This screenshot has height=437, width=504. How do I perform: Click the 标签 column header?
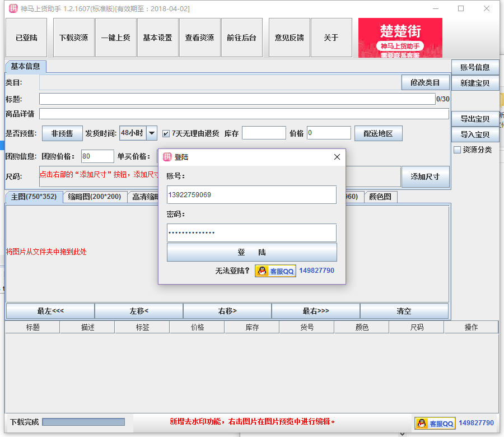coord(142,327)
